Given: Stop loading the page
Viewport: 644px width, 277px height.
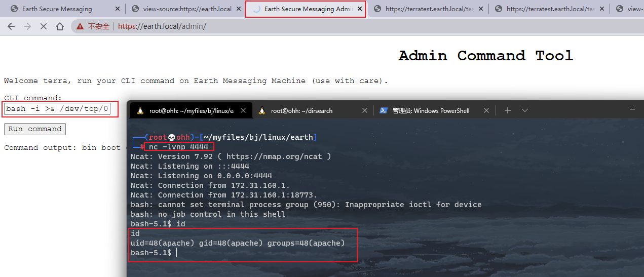Looking at the screenshot, I should [44, 26].
